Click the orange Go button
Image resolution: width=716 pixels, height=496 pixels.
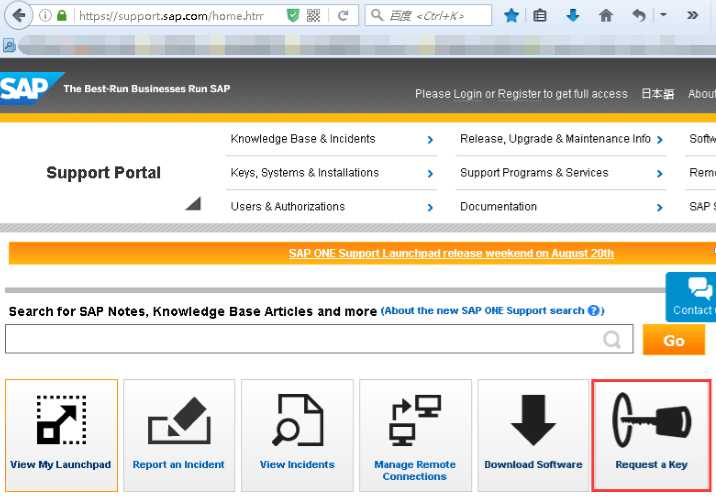pos(674,340)
